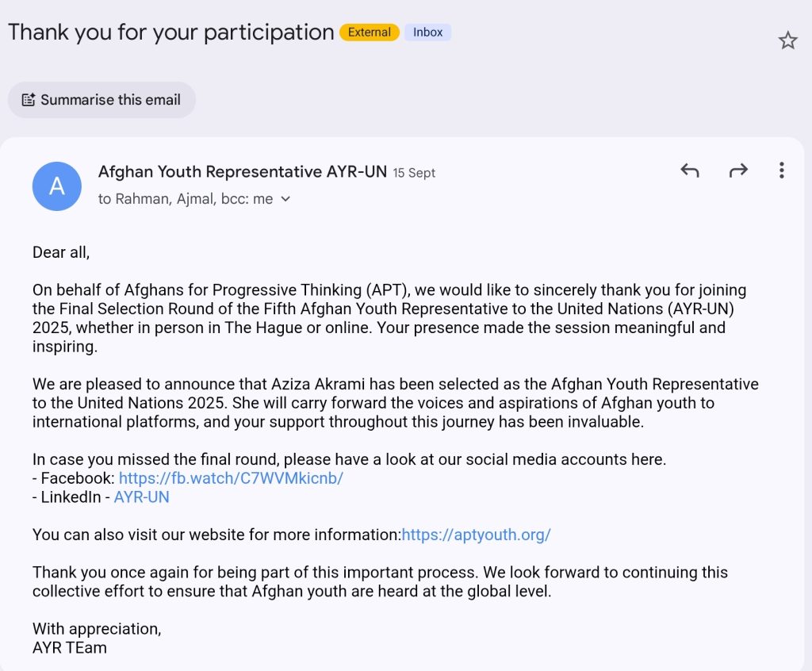Visit the aptyouth.org website link
The height and width of the screenshot is (671, 812).
476,535
